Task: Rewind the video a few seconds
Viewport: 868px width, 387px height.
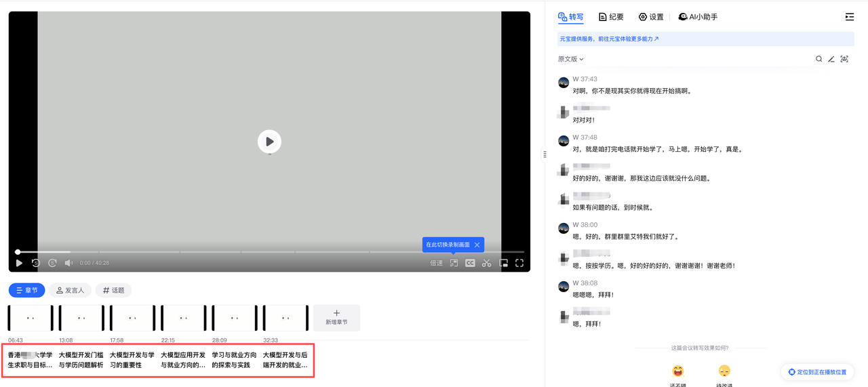Action: pos(36,263)
